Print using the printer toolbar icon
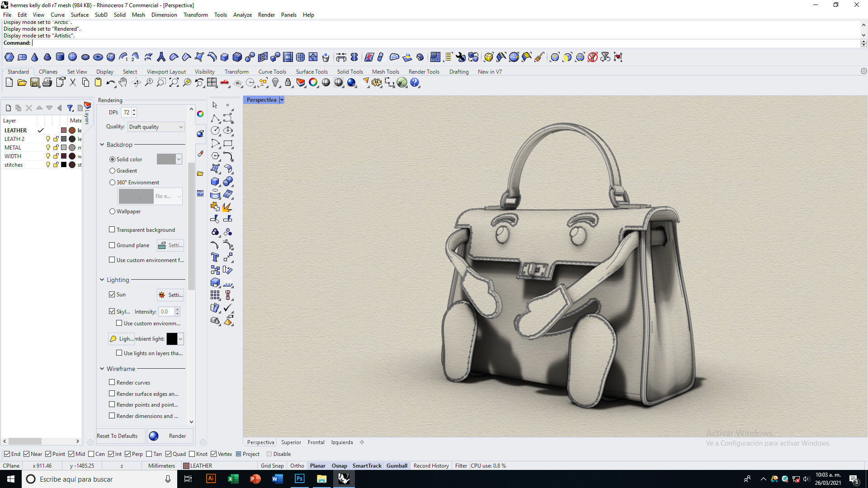This screenshot has height=488, width=868. click(x=47, y=83)
